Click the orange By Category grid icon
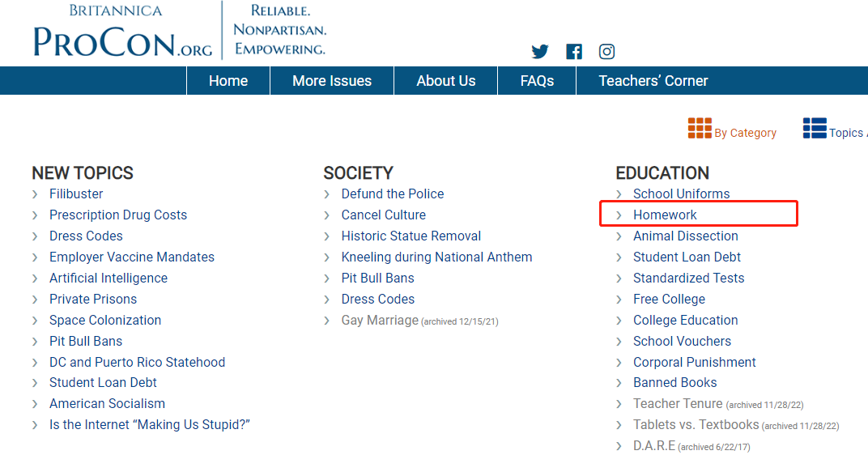This screenshot has width=868, height=472. [x=700, y=128]
